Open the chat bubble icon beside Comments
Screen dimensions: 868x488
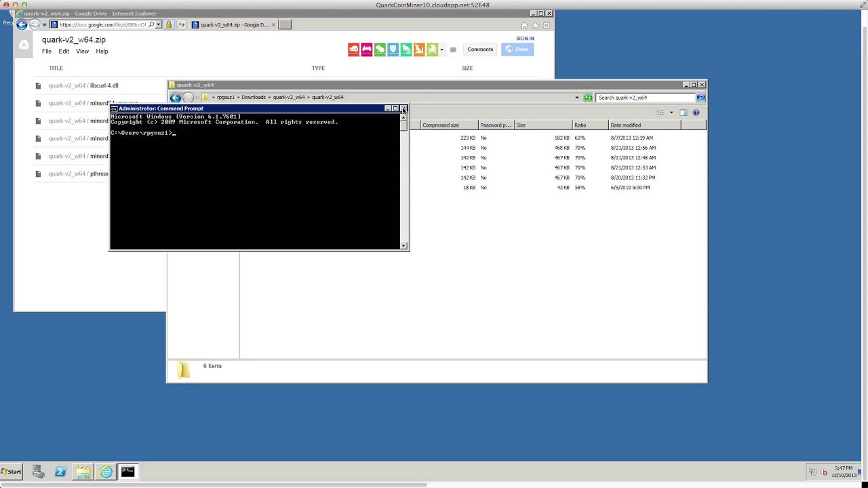point(453,49)
